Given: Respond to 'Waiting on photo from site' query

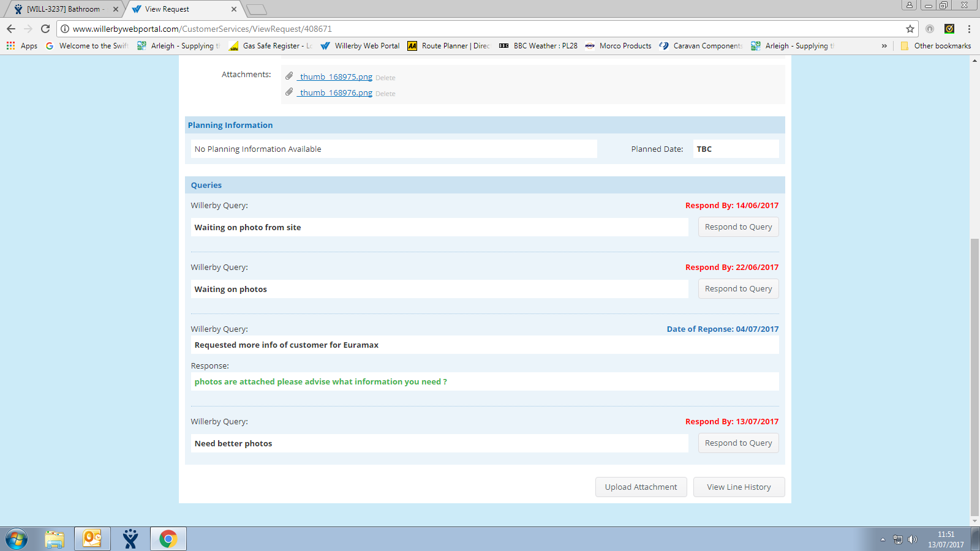Looking at the screenshot, I should (738, 227).
